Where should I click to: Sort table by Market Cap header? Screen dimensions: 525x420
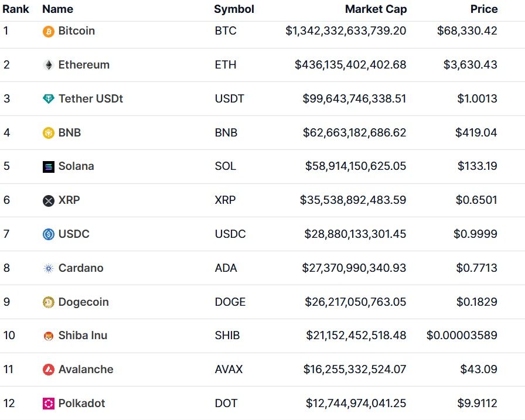click(376, 9)
